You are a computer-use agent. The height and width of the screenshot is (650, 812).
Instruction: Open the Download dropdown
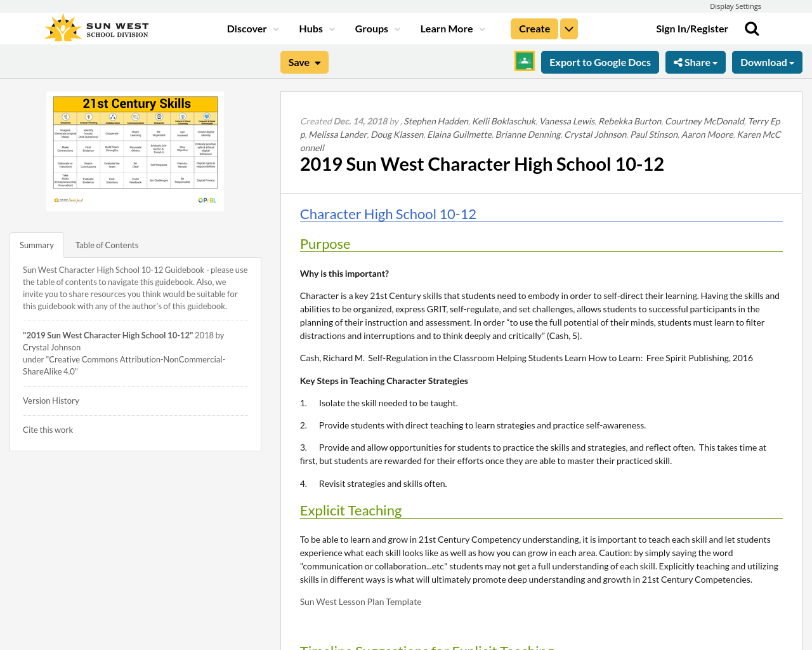(767, 61)
